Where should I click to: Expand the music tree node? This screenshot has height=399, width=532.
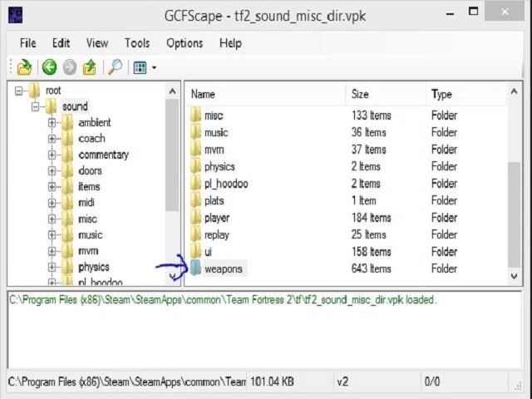point(52,234)
